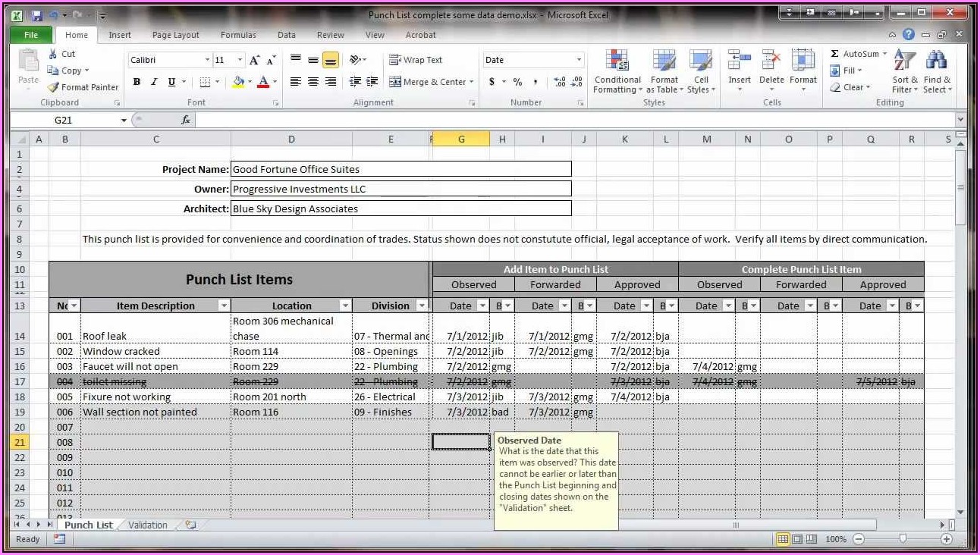Click the green File button
The image size is (980, 555).
pyautogui.click(x=31, y=35)
